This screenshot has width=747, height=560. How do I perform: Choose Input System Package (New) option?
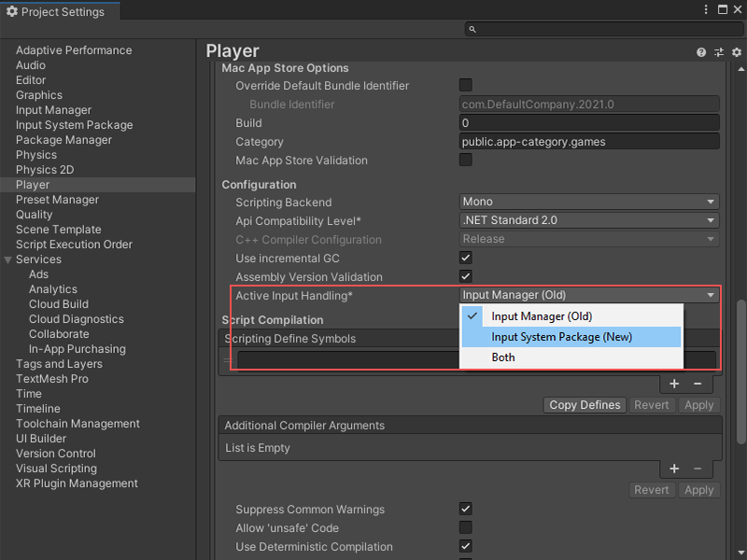pos(561,337)
